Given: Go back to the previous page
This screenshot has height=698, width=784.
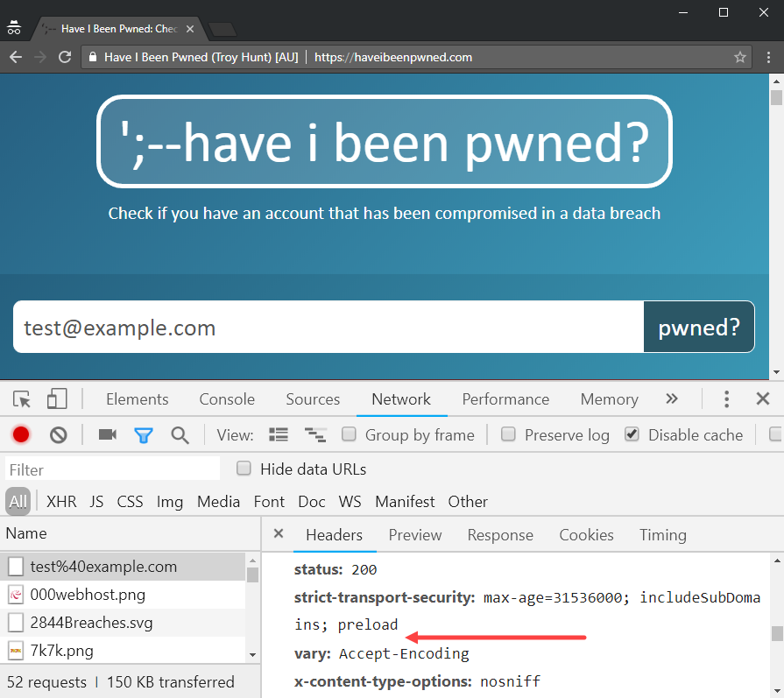Looking at the screenshot, I should click(x=16, y=57).
